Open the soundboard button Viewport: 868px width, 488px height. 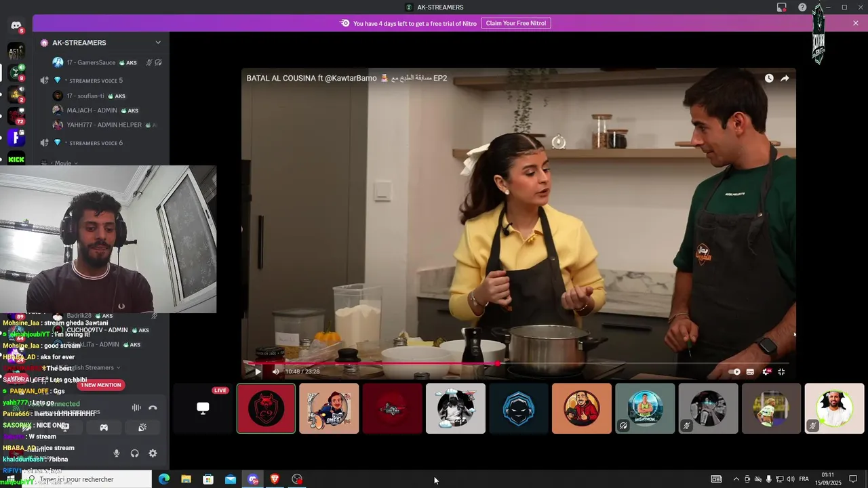click(142, 428)
